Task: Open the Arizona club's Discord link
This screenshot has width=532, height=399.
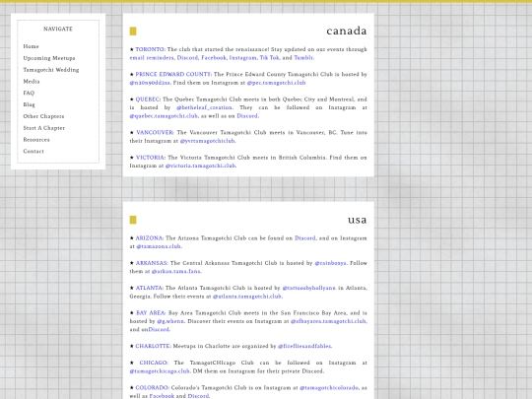Action: coord(305,238)
